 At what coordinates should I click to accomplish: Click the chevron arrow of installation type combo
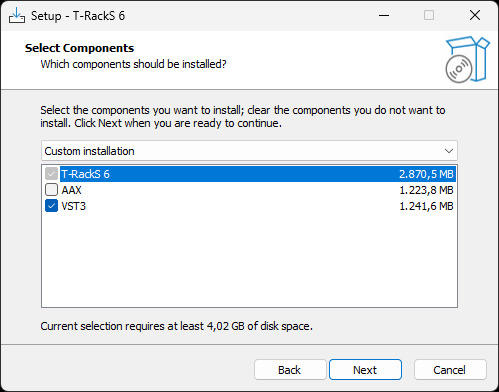449,151
